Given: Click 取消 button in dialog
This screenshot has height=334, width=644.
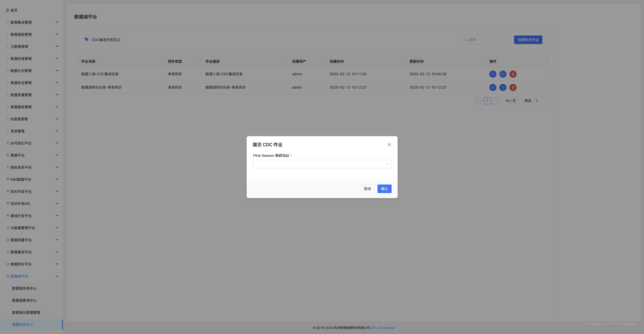Looking at the screenshot, I should click(367, 189).
